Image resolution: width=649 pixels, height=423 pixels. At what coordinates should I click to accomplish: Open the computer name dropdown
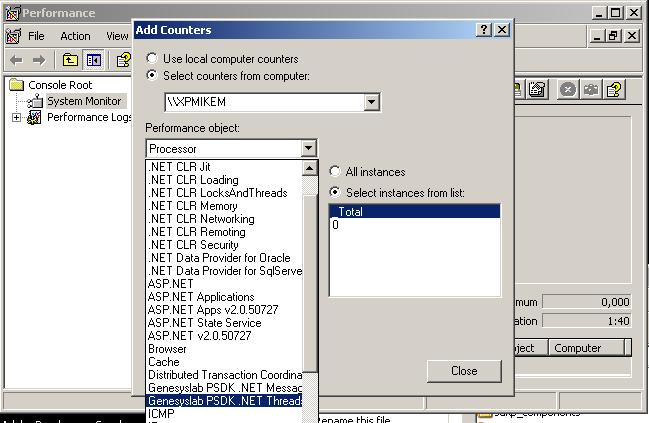pos(371,102)
